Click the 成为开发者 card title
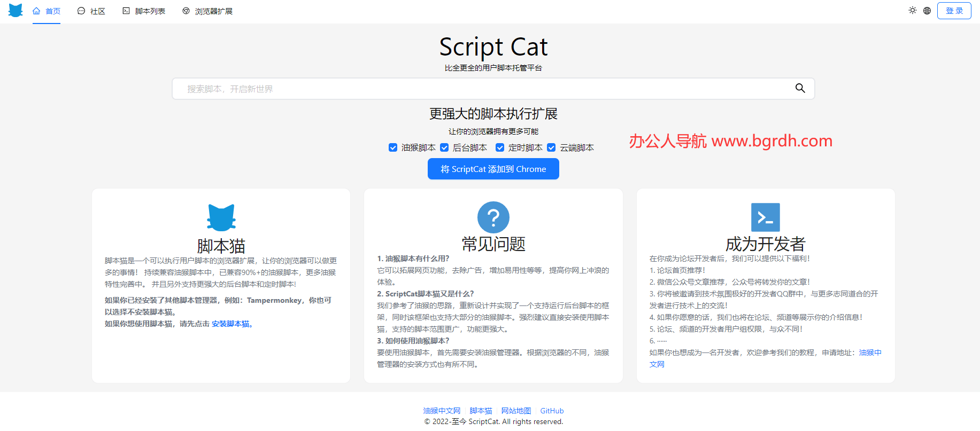The image size is (980, 431). (766, 244)
